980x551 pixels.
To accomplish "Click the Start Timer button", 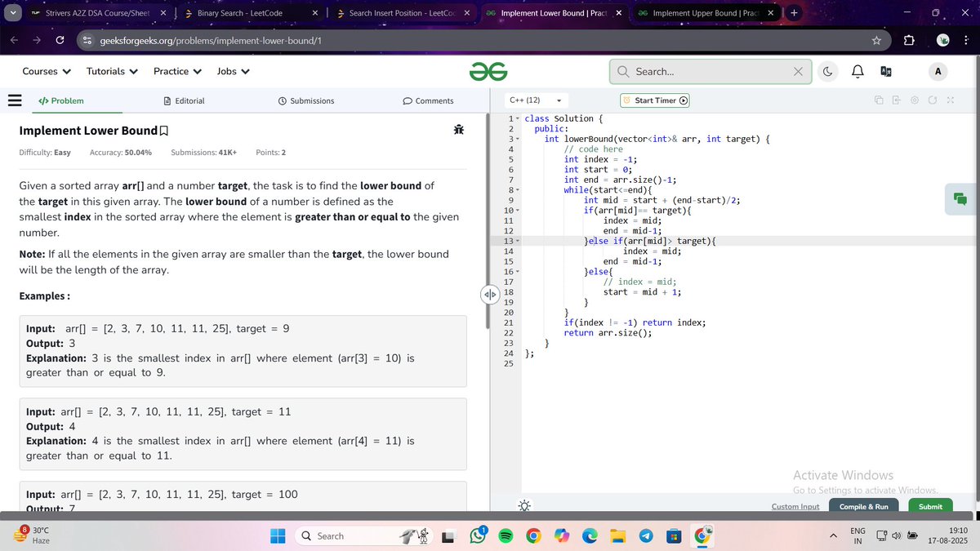I will [x=655, y=100].
